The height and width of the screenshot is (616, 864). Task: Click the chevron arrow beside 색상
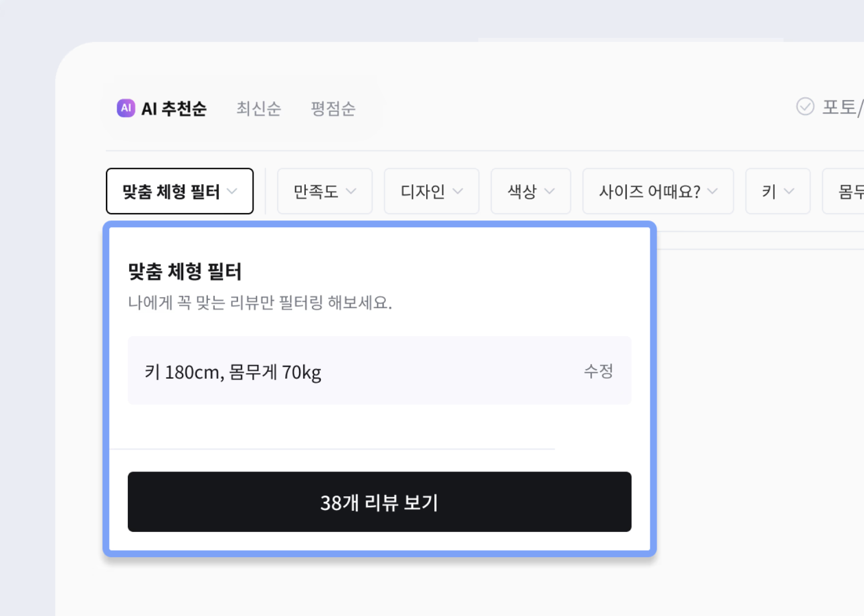(x=550, y=191)
